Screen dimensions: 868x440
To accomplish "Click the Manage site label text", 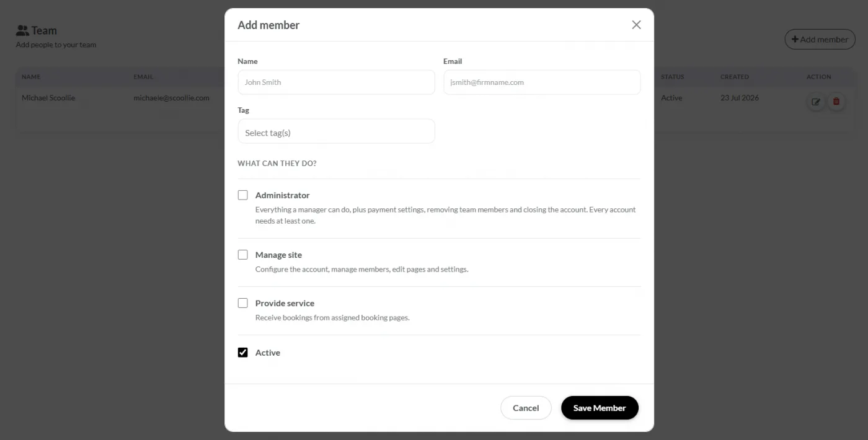I will (278, 255).
